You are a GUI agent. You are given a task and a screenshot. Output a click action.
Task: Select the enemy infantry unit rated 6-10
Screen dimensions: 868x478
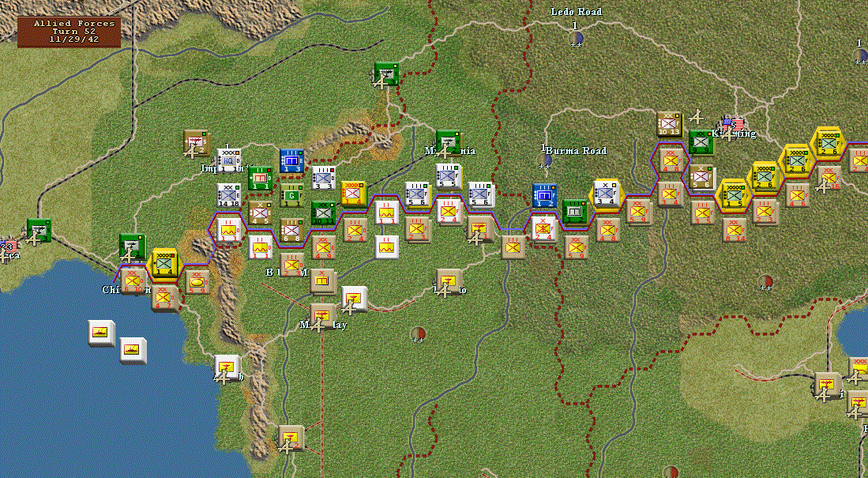[x=133, y=280]
